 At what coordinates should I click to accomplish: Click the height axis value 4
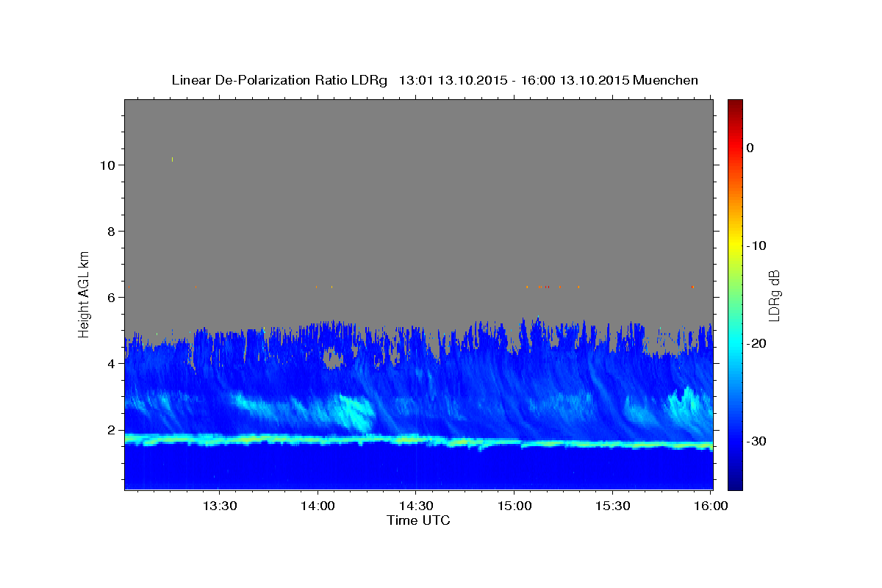112,364
